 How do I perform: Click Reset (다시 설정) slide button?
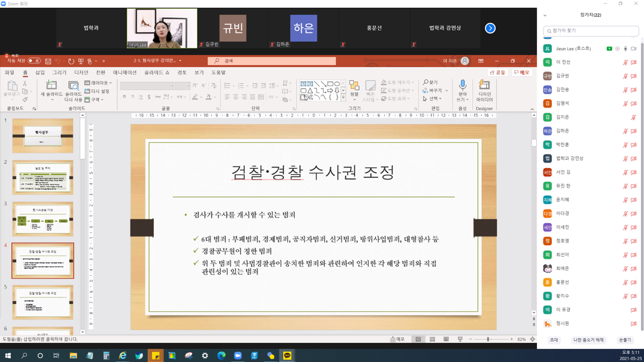tap(97, 91)
